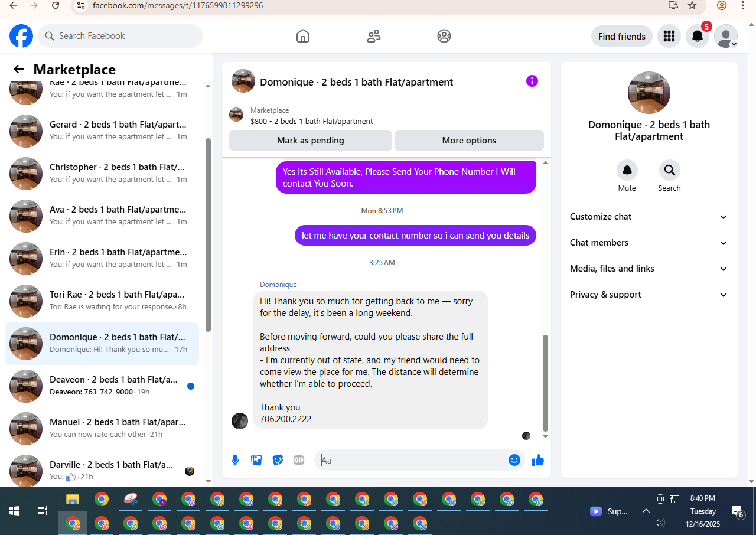The height and width of the screenshot is (535, 756).
Task: Mute this conversation with the bell
Action: point(627,170)
